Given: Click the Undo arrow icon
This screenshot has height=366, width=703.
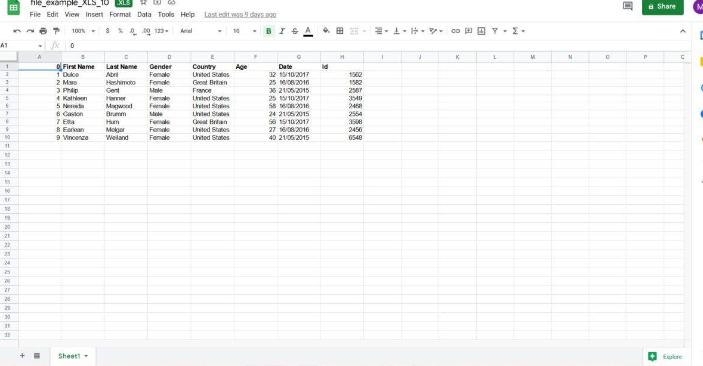Looking at the screenshot, I should [x=17, y=31].
